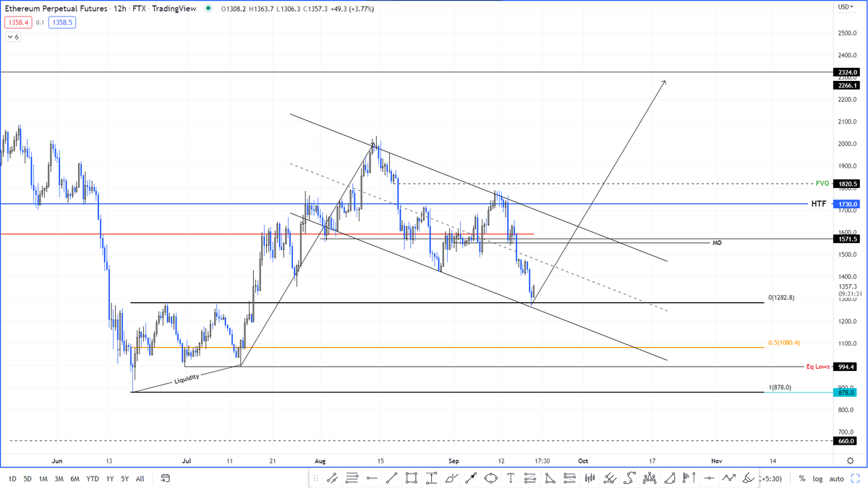The image size is (868, 488).
Task: Select the zigzag polyline tool
Action: [x=729, y=478]
